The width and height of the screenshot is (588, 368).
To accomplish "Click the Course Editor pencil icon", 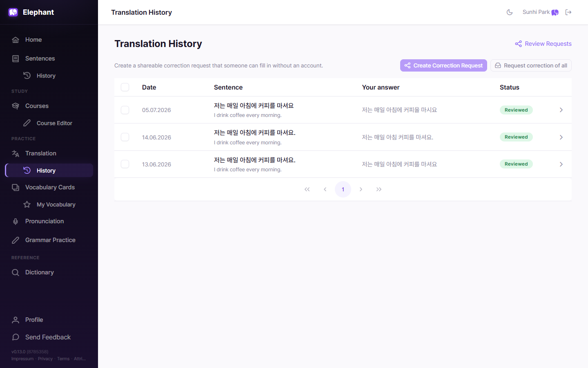I will coord(27,123).
